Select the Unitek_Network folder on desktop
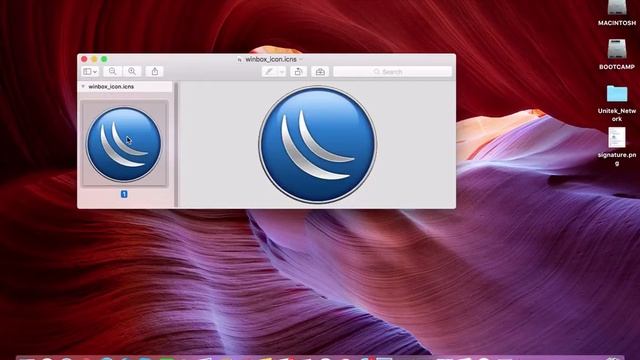The height and width of the screenshot is (360, 640). tap(616, 103)
